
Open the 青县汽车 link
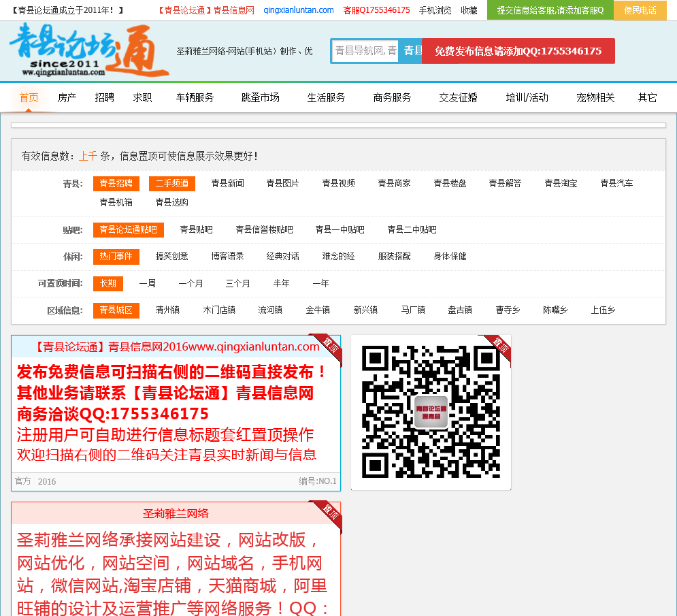click(616, 184)
